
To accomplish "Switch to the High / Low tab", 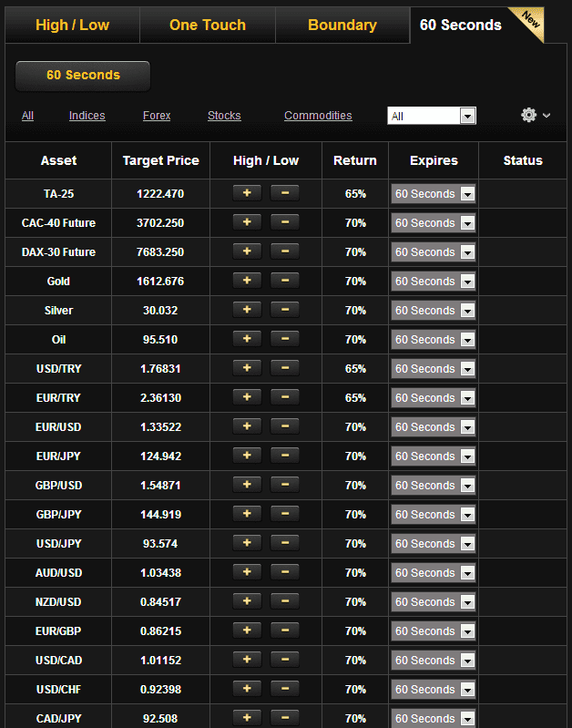I will point(72,26).
